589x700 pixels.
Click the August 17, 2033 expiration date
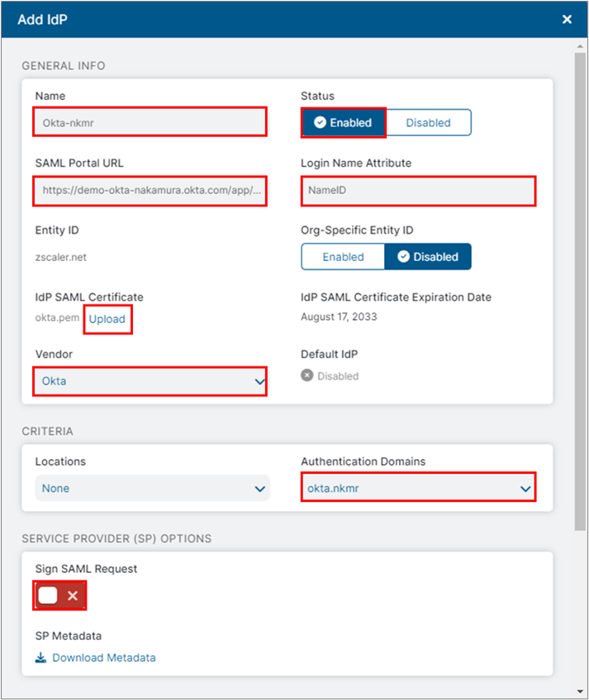tap(339, 317)
